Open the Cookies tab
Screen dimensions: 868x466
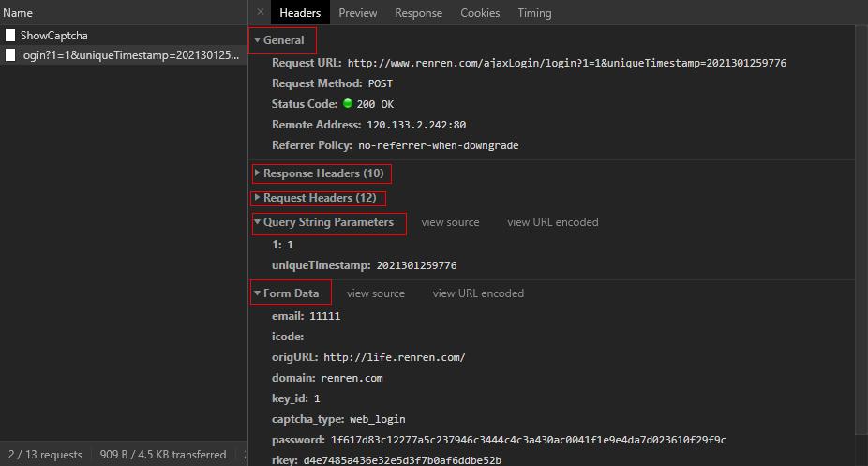[480, 13]
